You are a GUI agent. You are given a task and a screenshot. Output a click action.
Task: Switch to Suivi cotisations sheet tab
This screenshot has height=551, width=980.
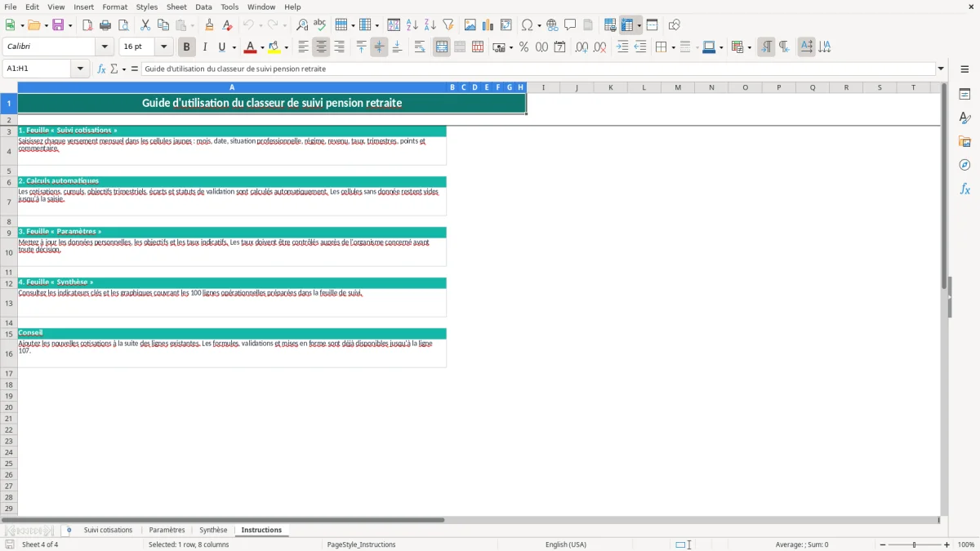coord(108,531)
